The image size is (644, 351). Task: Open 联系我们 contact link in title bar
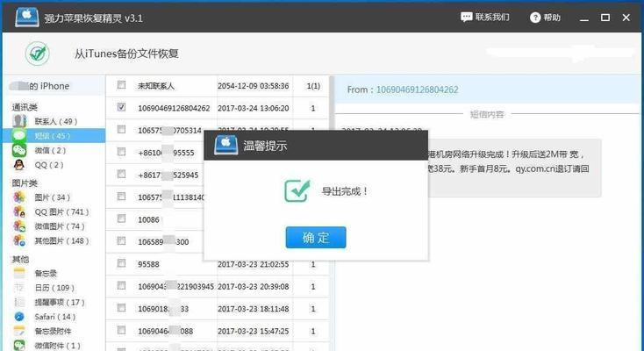tap(485, 18)
